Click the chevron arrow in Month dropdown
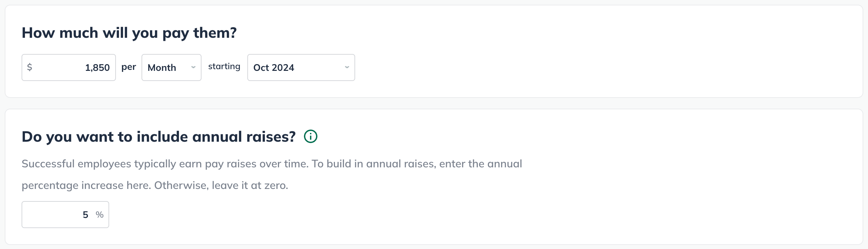868x249 pixels. (193, 67)
